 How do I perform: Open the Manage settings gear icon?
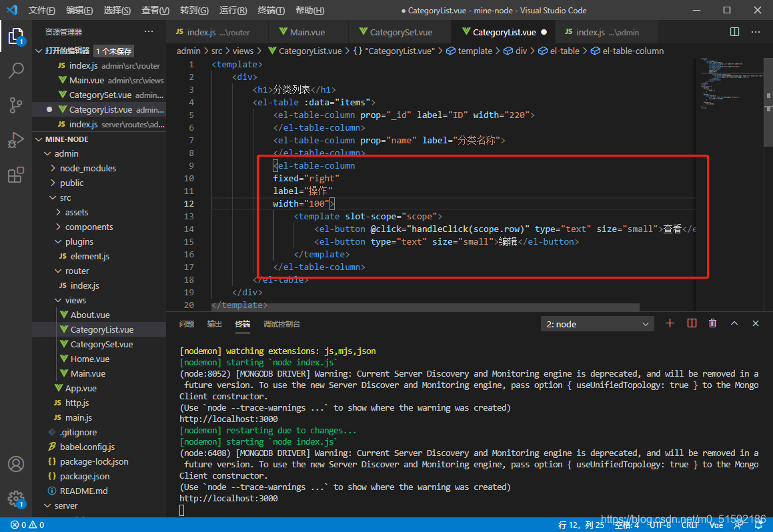pos(16,498)
